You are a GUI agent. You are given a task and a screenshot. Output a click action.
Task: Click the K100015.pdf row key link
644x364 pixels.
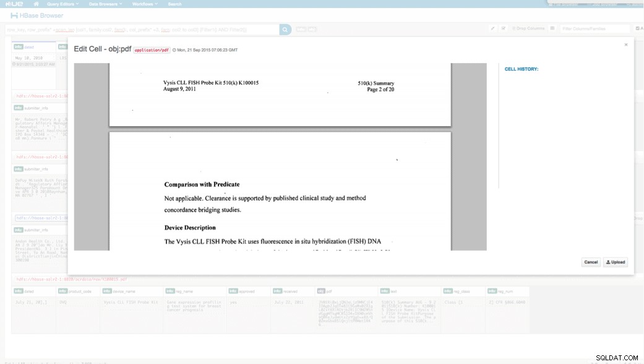(x=72, y=279)
